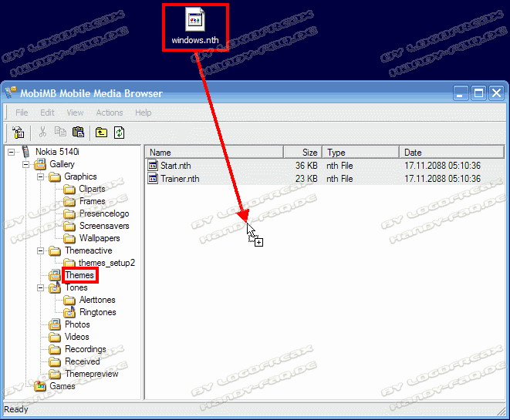
Task: Click the nth File type of Trainer.nth
Action: coord(339,179)
